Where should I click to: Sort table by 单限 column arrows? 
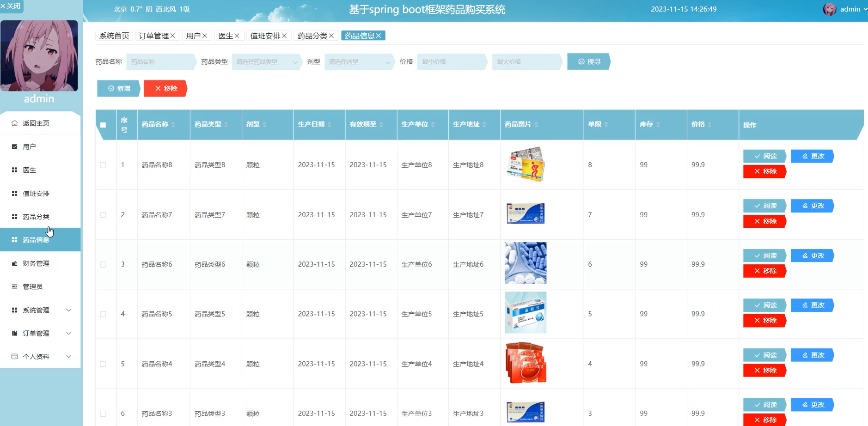(x=606, y=125)
